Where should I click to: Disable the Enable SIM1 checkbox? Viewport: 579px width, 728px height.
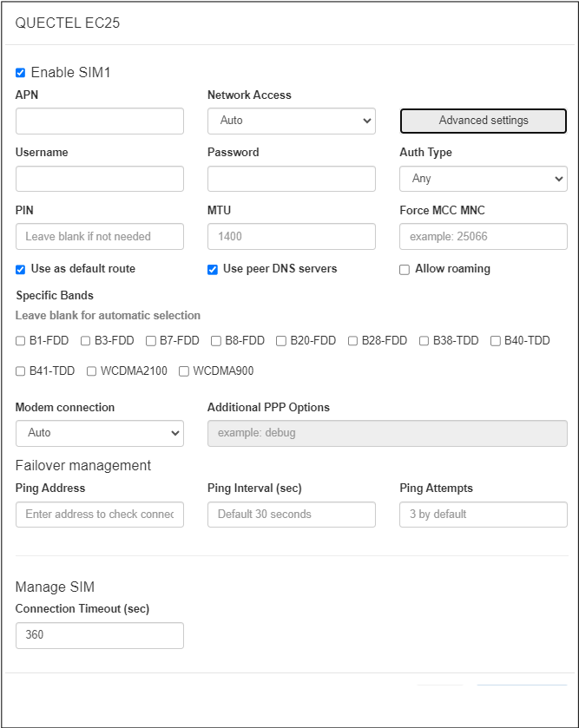point(21,73)
